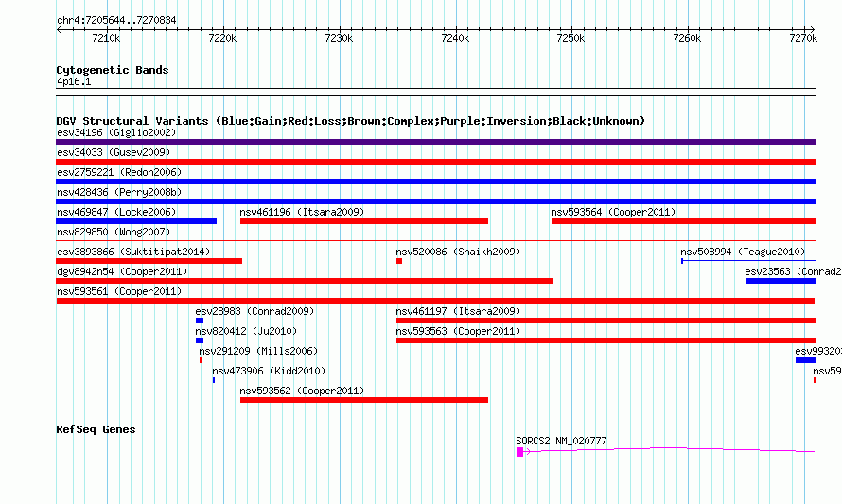This screenshot has width=842, height=504.
Task: Click the blue esv23563 gain bar
Action: point(781,281)
